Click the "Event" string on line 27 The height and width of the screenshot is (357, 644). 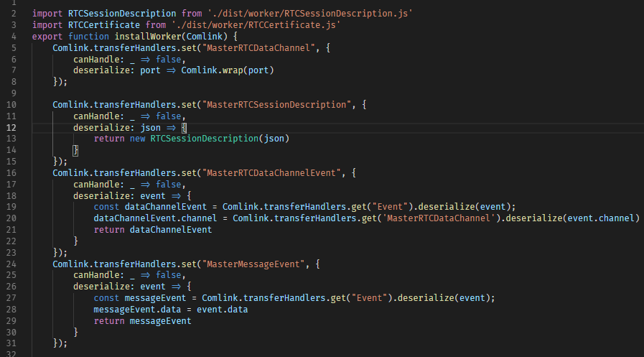coord(369,298)
